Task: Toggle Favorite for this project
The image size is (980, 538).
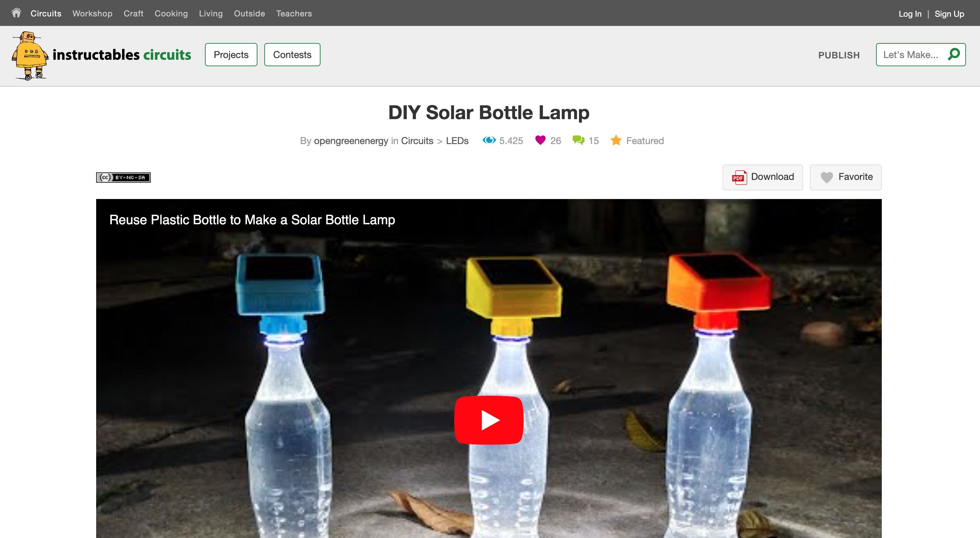Action: [x=845, y=177]
